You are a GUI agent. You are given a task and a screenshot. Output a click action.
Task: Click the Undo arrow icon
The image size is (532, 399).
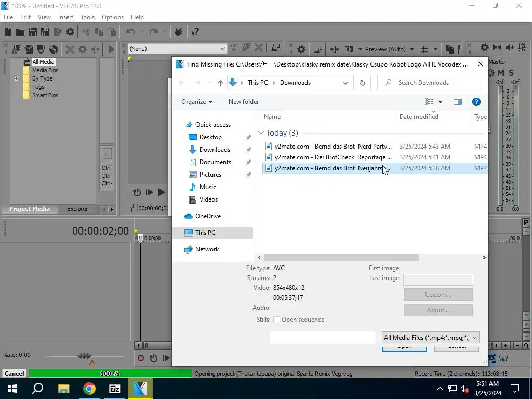click(130, 32)
